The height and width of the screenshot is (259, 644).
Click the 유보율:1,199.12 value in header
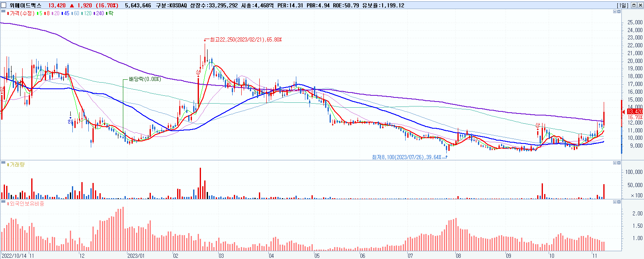click(x=383, y=5)
